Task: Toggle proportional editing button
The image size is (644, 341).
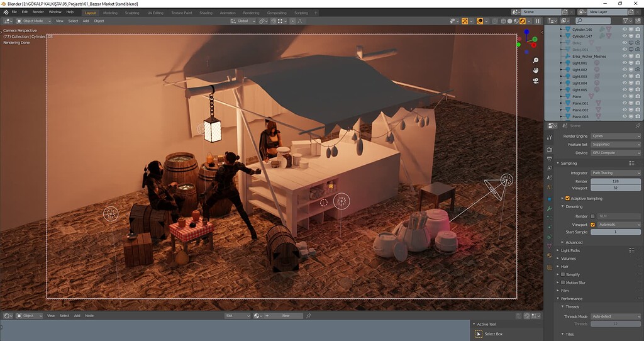Action: (x=292, y=21)
